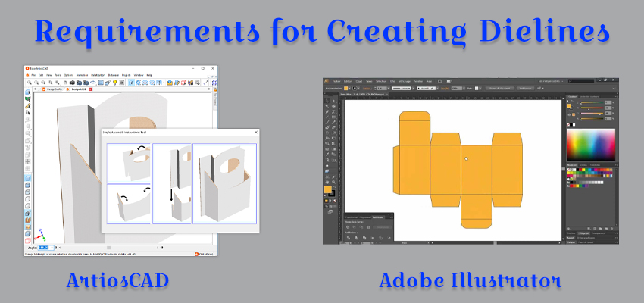Select the Rotate tool in Illustrator
Image resolution: width=644 pixels, height=303 pixels.
(327, 133)
